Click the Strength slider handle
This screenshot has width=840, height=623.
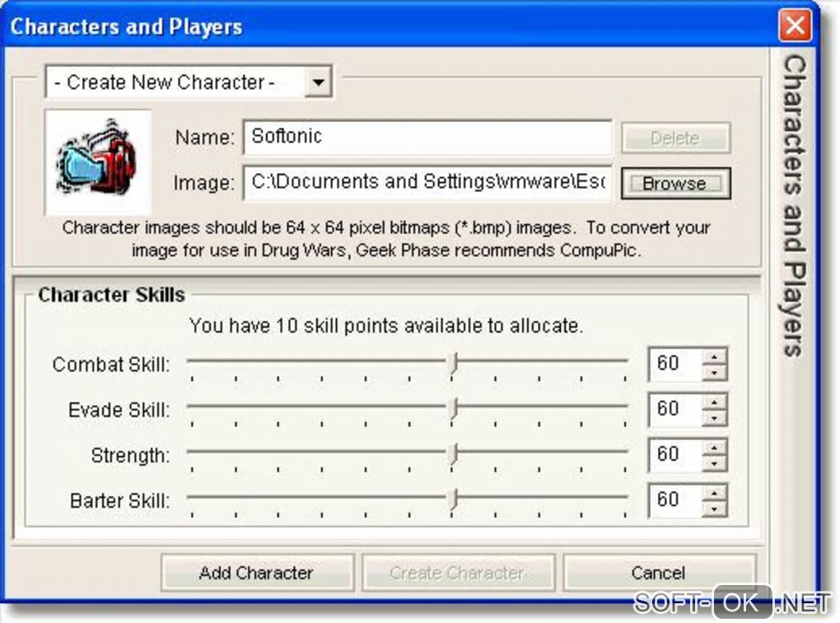(454, 454)
